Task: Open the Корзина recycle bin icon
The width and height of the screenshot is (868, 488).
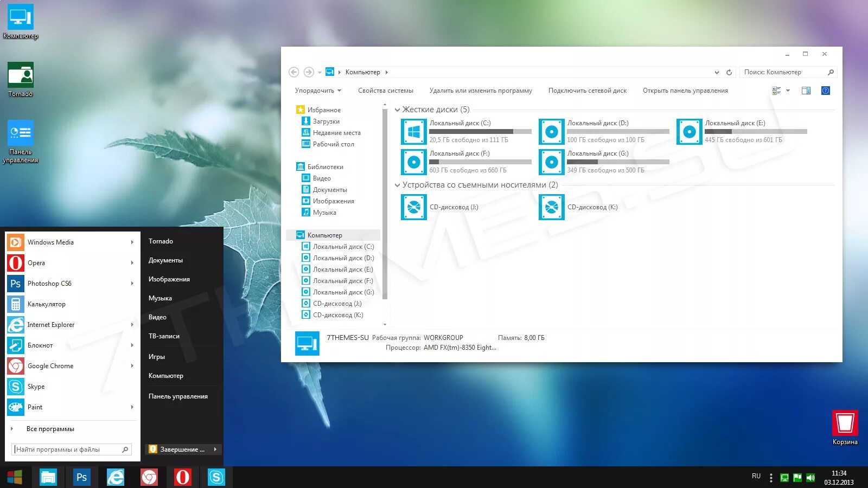Action: coord(845,423)
